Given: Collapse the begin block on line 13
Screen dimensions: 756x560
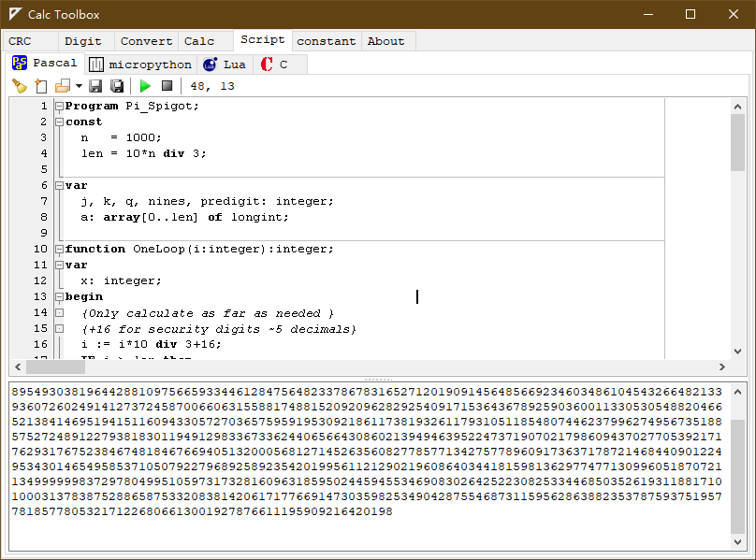Looking at the screenshot, I should tap(59, 297).
